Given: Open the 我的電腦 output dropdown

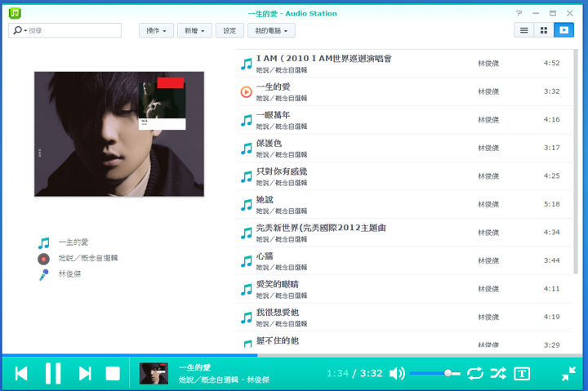Looking at the screenshot, I should (x=271, y=30).
